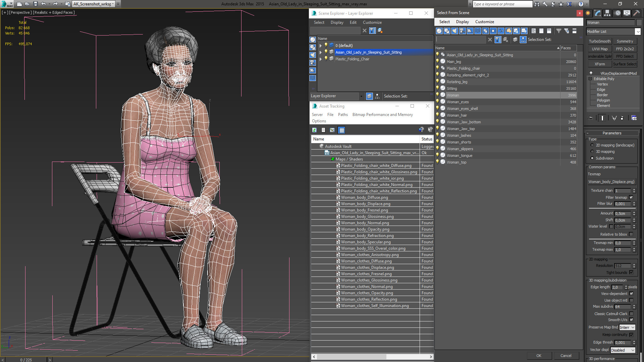Expand the Plastic_Folding_Chair layer
The width and height of the screenshot is (644, 362).
pyautogui.click(x=321, y=59)
